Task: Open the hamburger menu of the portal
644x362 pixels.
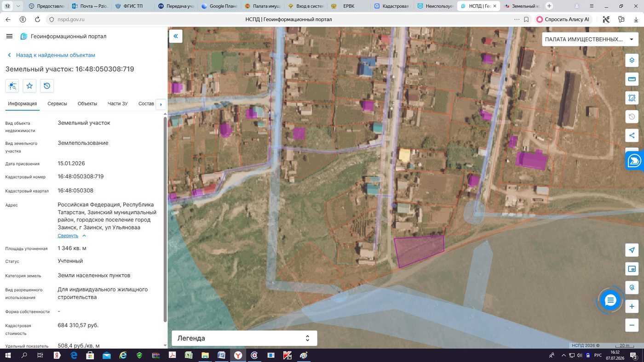Action: click(x=9, y=36)
